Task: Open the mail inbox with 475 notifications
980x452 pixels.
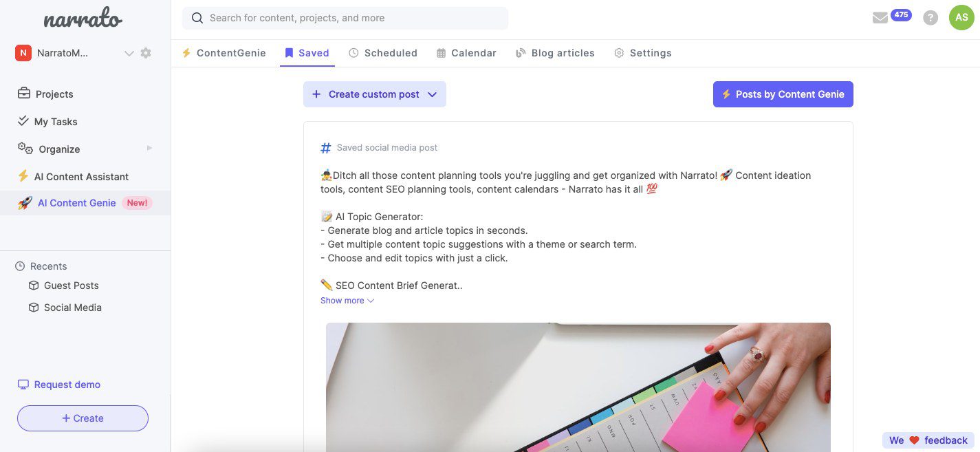Action: [x=880, y=18]
